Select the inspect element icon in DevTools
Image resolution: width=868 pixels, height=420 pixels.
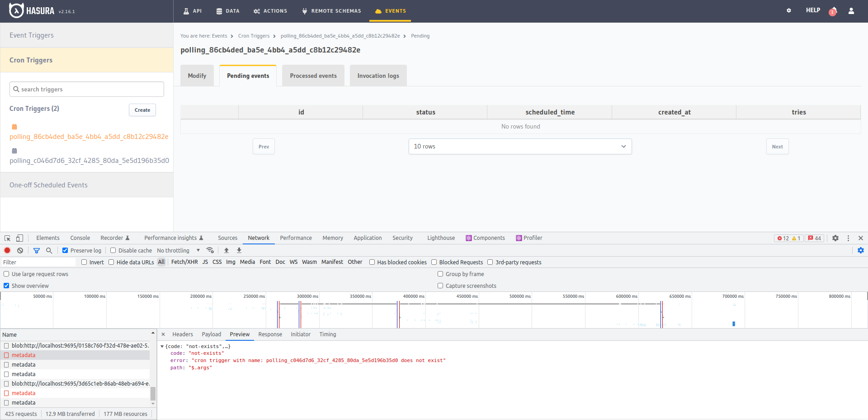click(x=7, y=238)
